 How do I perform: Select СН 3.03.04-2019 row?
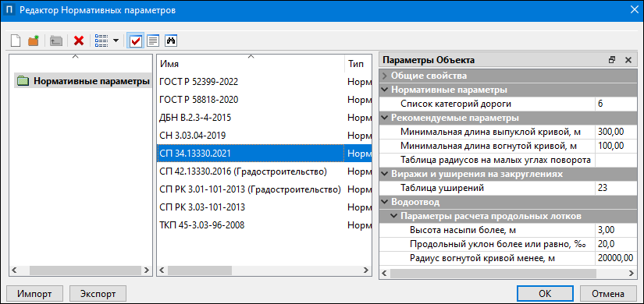click(265, 136)
